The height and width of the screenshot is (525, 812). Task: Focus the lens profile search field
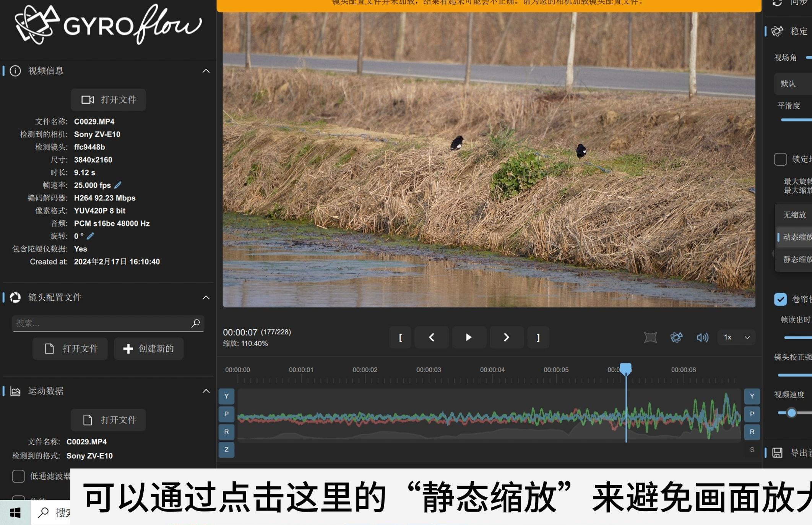(x=108, y=323)
